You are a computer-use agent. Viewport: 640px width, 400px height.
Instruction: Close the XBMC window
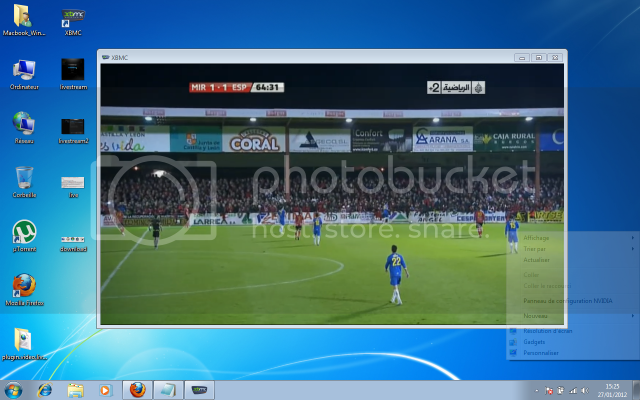pyautogui.click(x=555, y=58)
